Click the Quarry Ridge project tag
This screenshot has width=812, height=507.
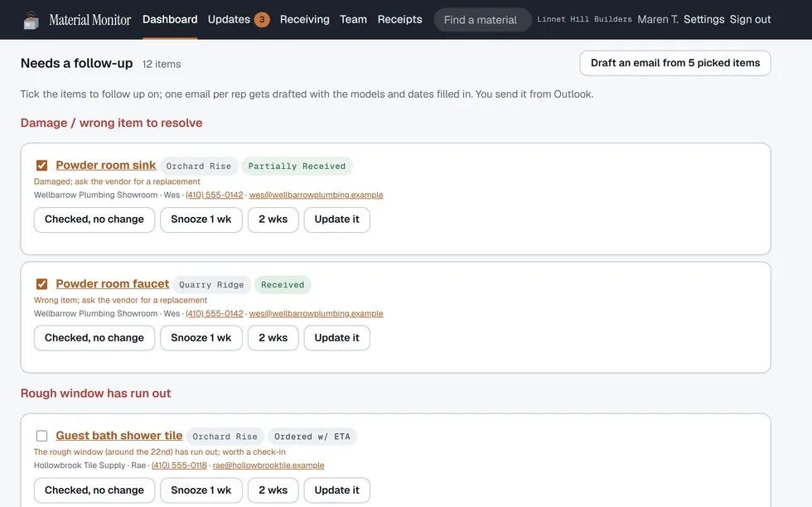211,285
